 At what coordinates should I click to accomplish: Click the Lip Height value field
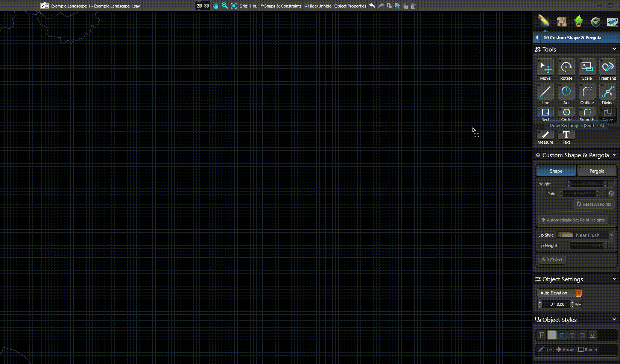pyautogui.click(x=586, y=246)
